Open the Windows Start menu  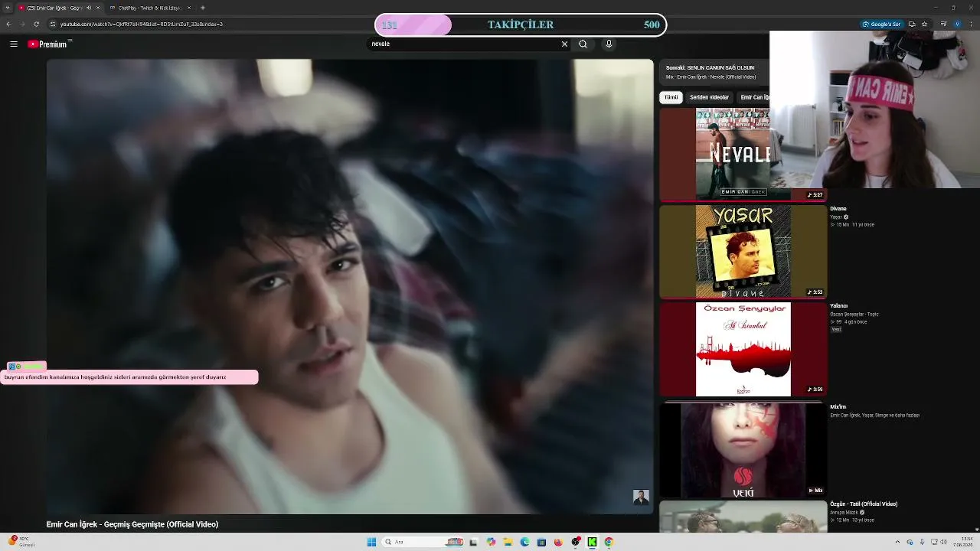(371, 542)
